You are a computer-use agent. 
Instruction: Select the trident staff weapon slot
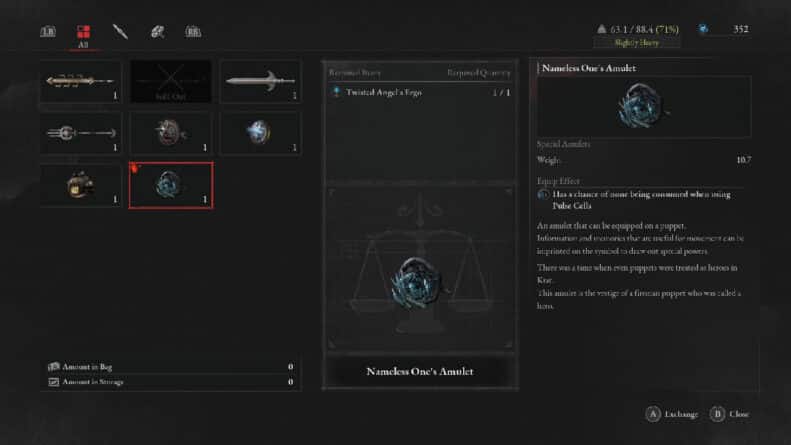81,133
